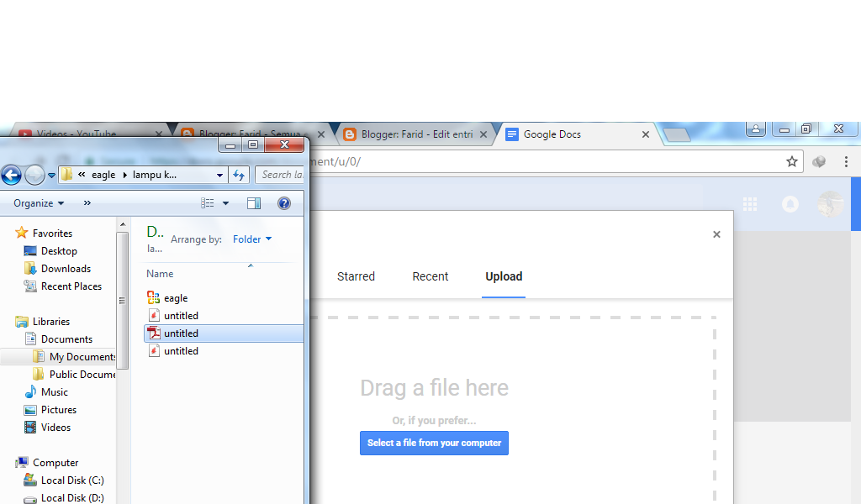Select My Documents folder
Image resolution: width=861 pixels, height=504 pixels.
point(82,356)
